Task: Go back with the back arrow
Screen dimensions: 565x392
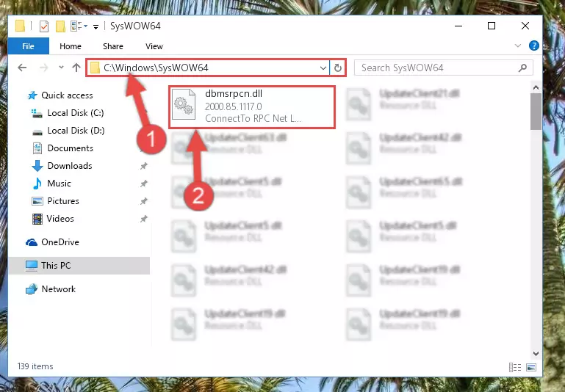Action: [22, 68]
